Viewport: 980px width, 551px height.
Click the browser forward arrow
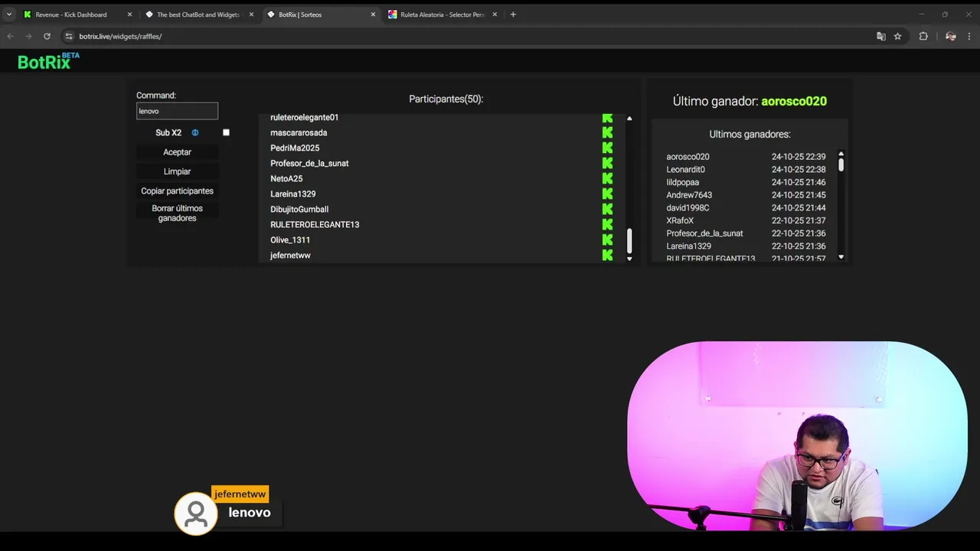[x=28, y=36]
